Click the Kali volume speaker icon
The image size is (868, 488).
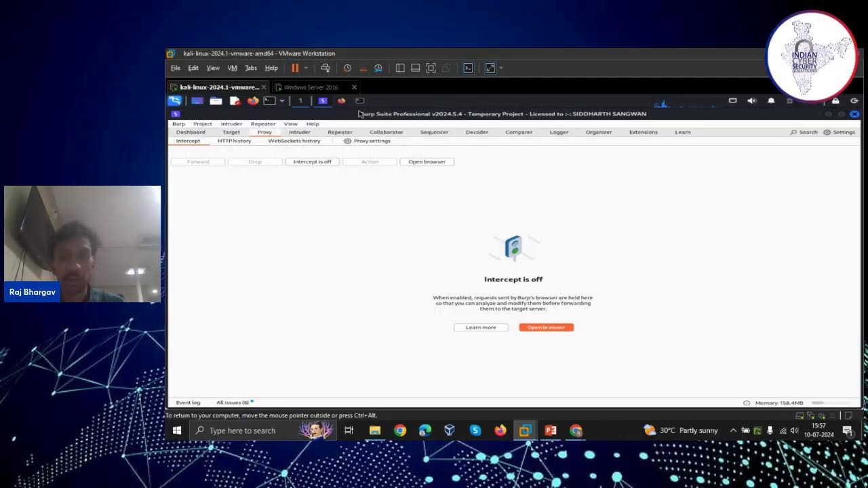click(x=751, y=100)
